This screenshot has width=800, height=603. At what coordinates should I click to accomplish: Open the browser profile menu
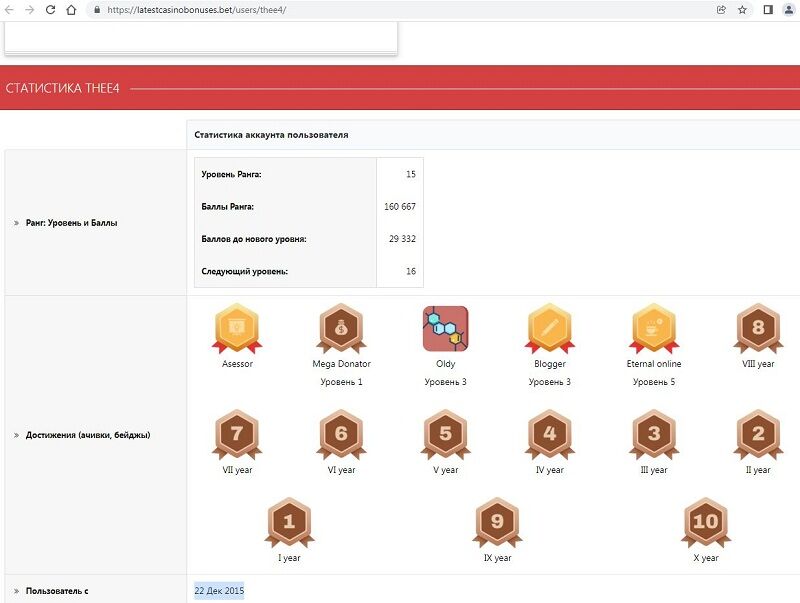click(x=789, y=9)
